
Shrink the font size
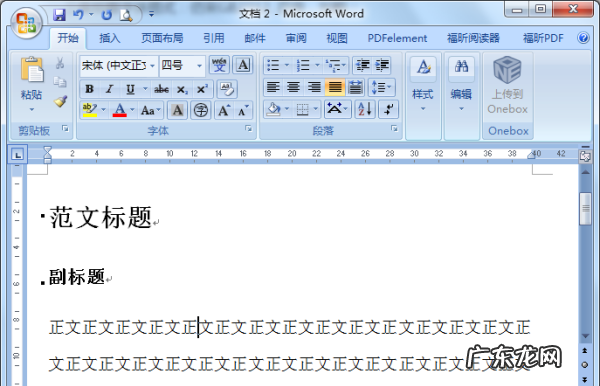[x=243, y=111]
